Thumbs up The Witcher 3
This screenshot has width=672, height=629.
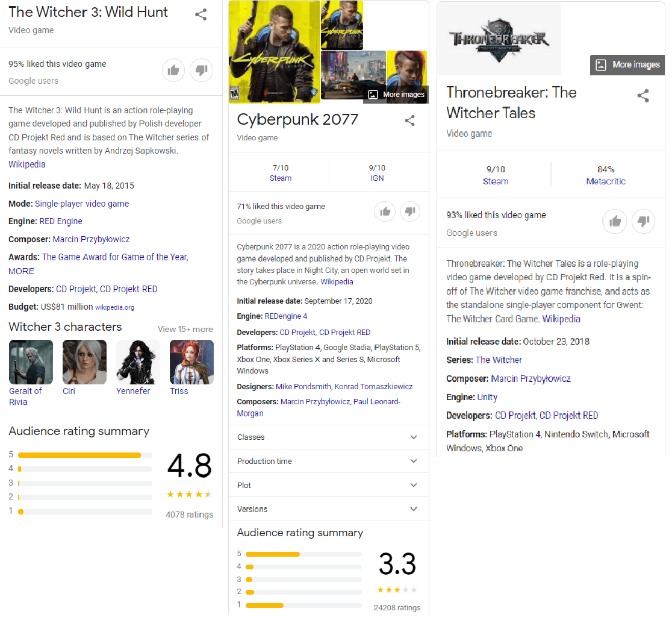(x=173, y=70)
